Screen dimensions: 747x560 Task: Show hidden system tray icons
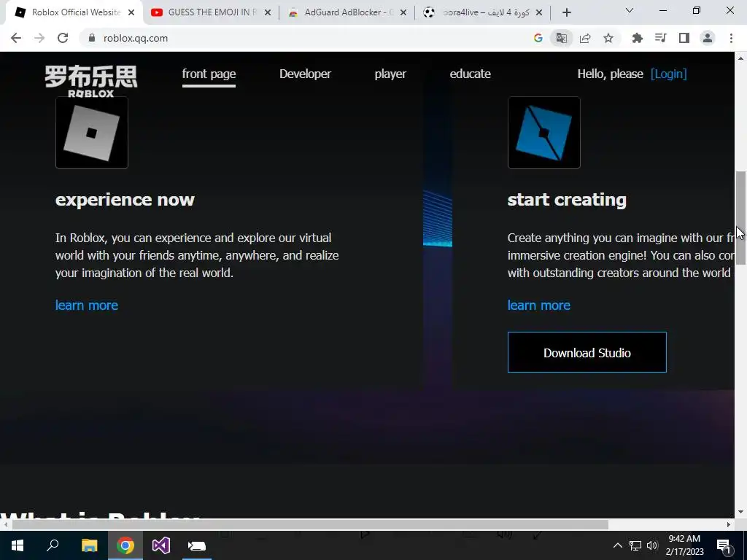[x=617, y=545]
